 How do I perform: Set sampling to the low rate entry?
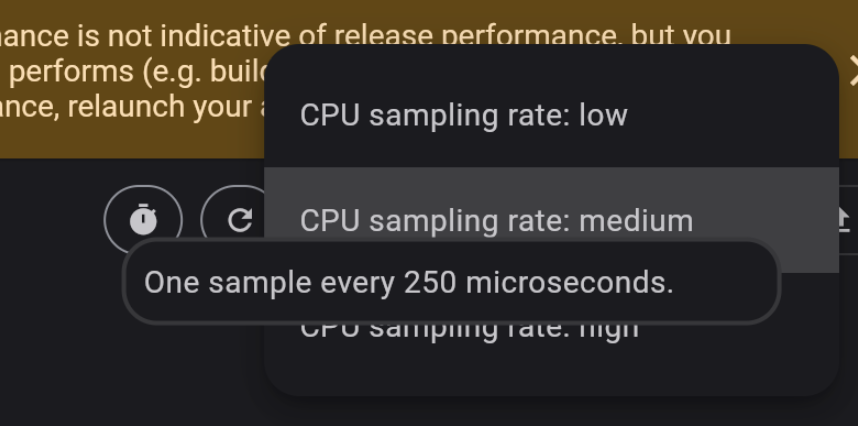(463, 115)
